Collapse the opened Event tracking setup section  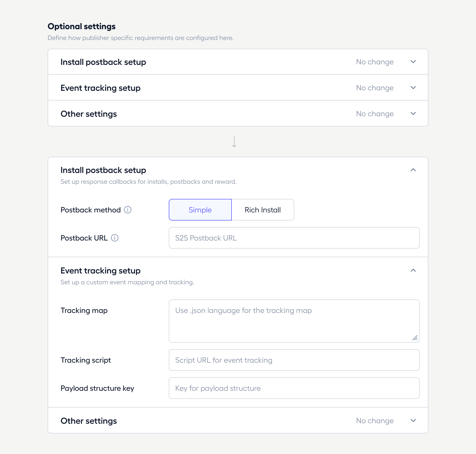coord(413,271)
